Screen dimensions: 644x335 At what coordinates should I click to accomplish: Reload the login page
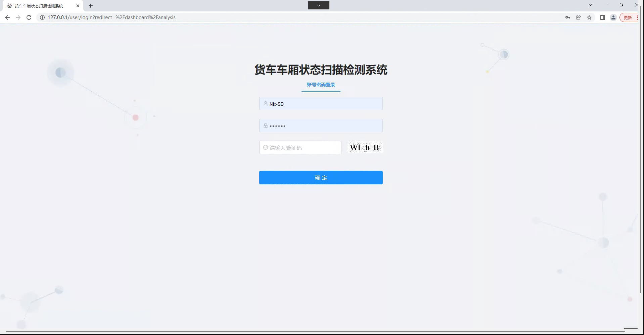pyautogui.click(x=29, y=17)
